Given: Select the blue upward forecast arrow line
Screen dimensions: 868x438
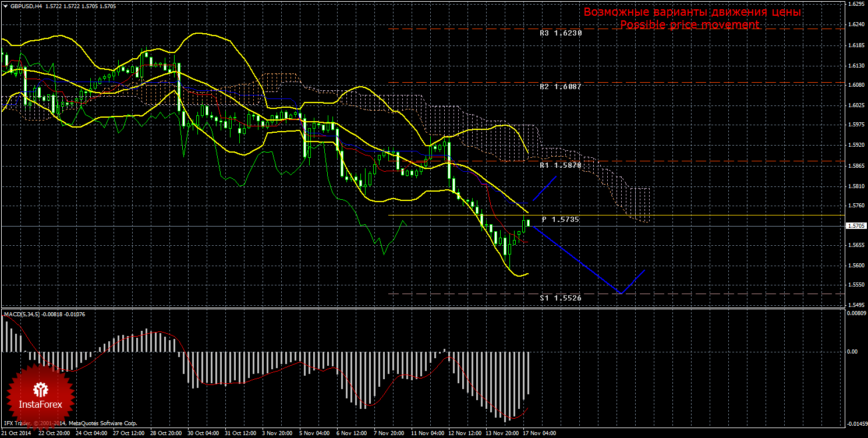Looking at the screenshot, I should pos(545,187).
